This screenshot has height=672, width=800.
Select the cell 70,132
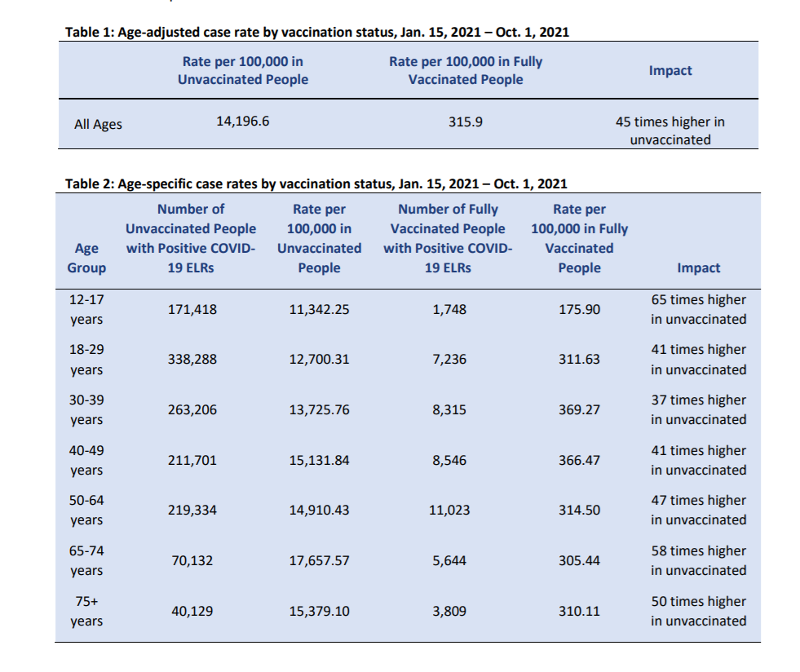coord(192,561)
